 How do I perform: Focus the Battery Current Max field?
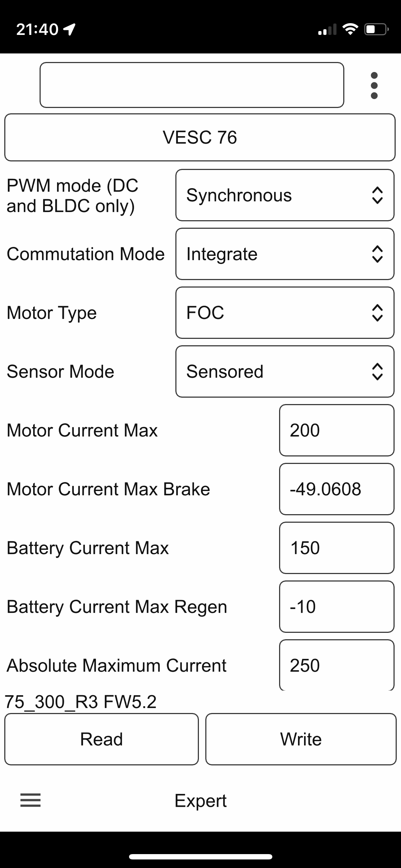pos(336,548)
